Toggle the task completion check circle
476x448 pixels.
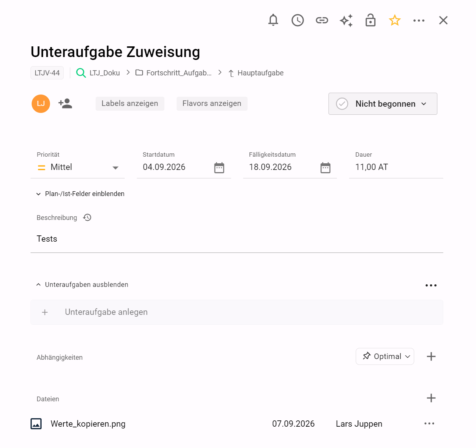pyautogui.click(x=342, y=104)
